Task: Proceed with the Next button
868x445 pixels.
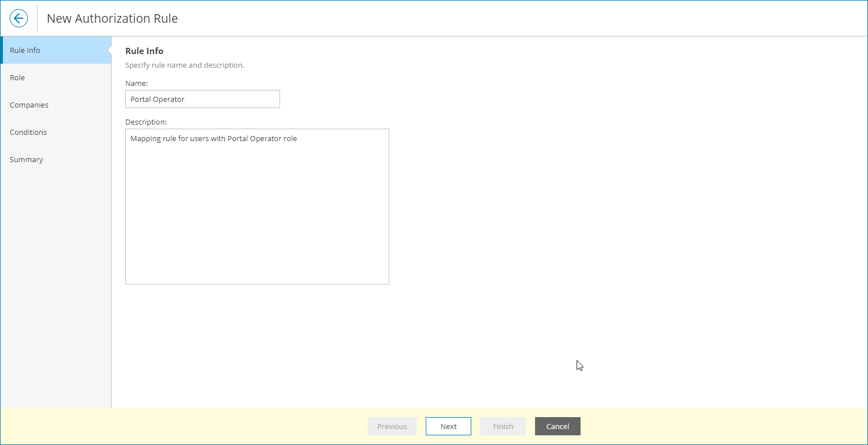Action: [449, 426]
